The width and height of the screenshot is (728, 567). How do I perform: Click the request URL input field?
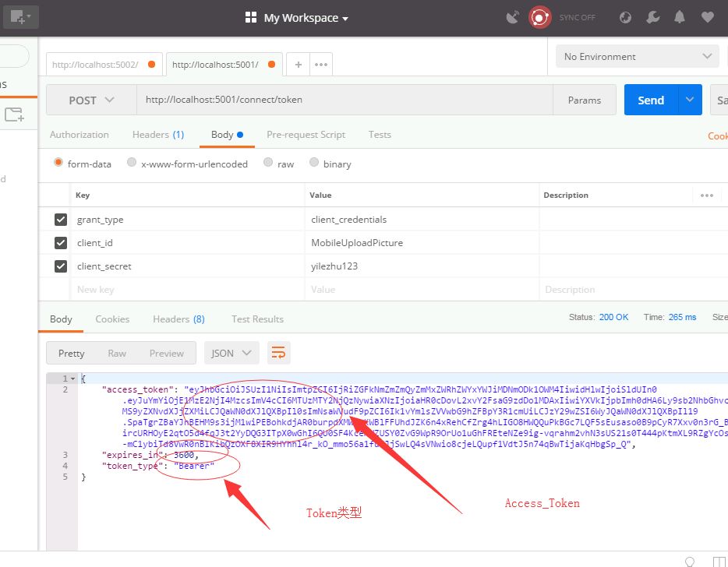coord(343,100)
